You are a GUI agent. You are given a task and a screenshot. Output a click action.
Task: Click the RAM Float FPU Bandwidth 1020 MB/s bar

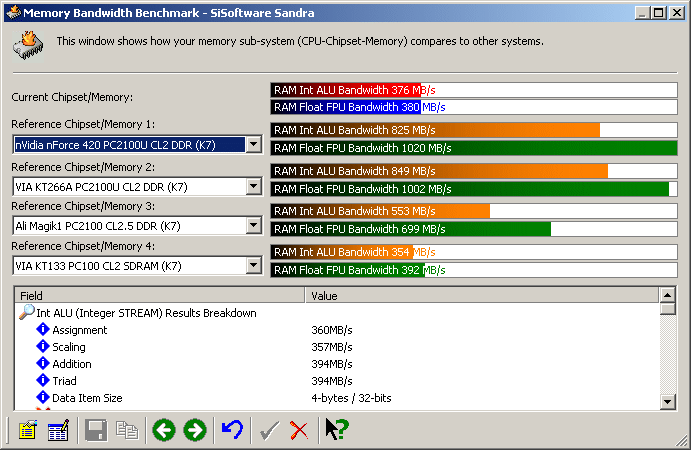[x=474, y=148]
